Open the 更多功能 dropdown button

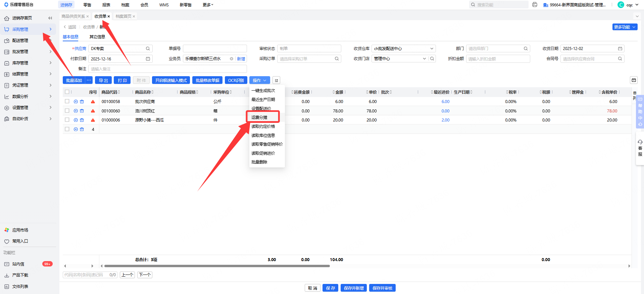pos(625,27)
